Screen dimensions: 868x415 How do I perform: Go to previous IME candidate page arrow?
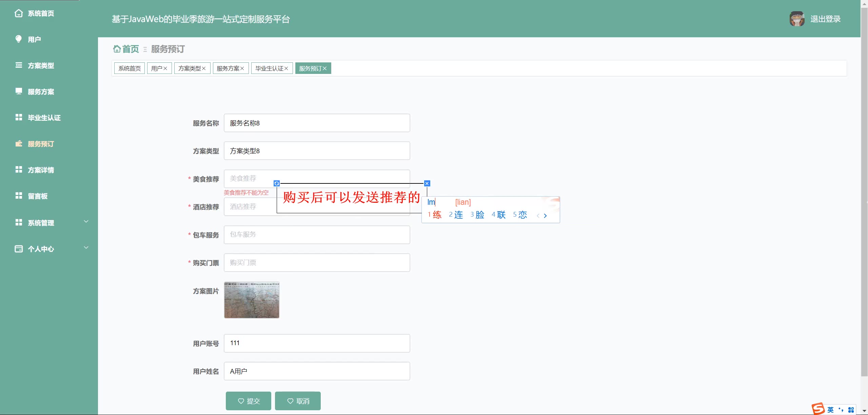click(x=538, y=216)
